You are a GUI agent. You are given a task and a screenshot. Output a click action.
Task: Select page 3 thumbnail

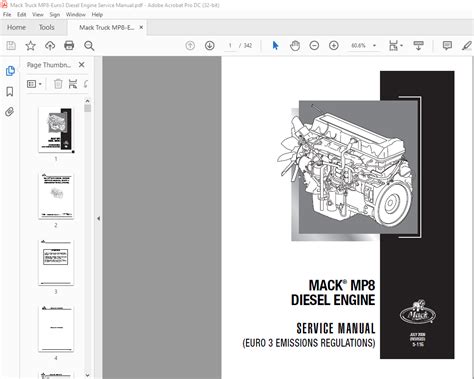[x=56, y=262]
